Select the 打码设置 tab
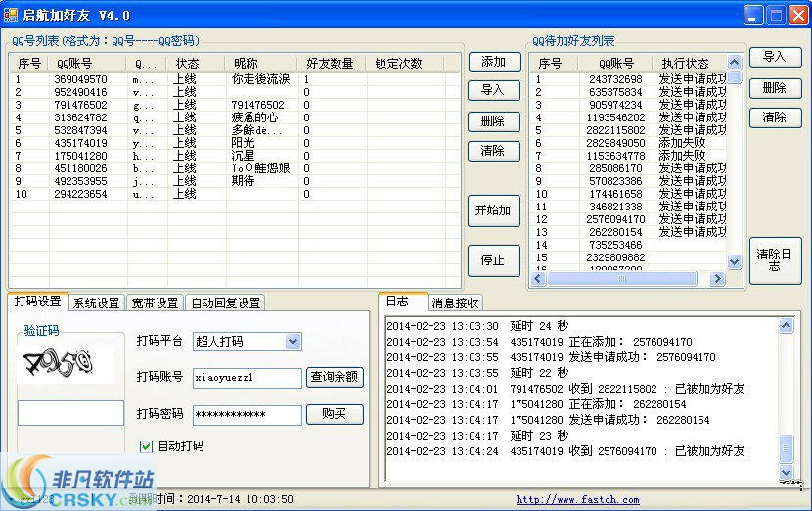The height and width of the screenshot is (511, 812). coord(38,302)
